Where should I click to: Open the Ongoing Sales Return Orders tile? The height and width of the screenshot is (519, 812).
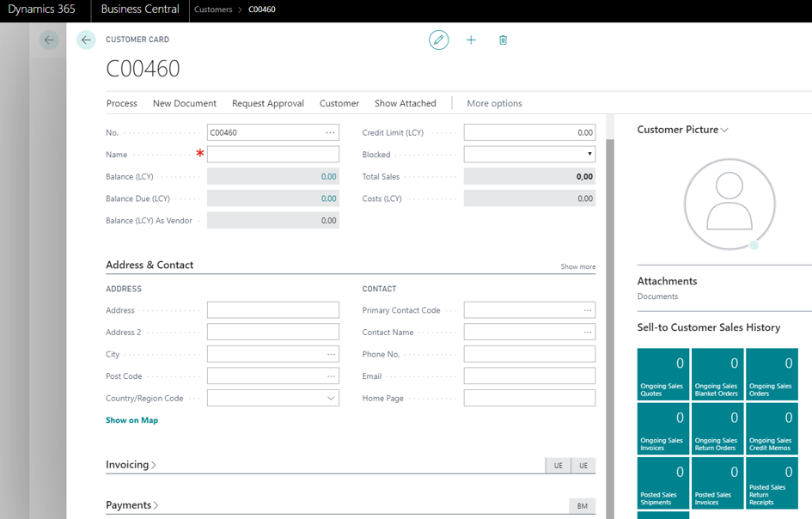[x=717, y=429]
